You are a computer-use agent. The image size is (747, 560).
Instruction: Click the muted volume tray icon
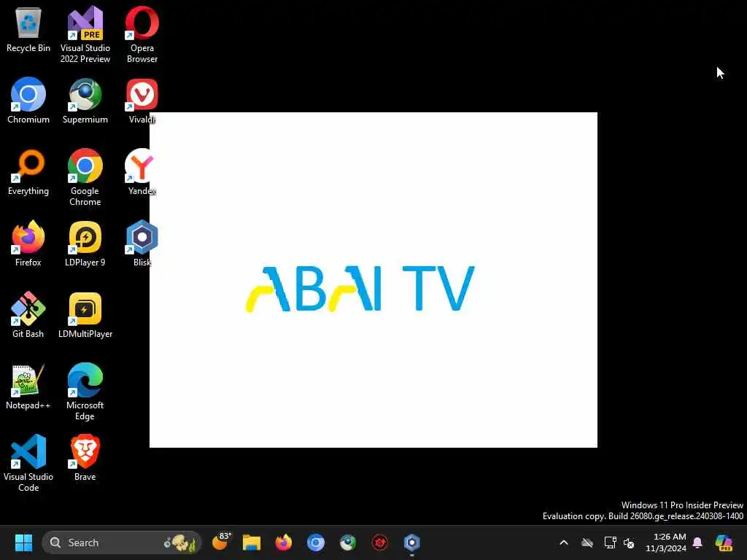click(629, 542)
